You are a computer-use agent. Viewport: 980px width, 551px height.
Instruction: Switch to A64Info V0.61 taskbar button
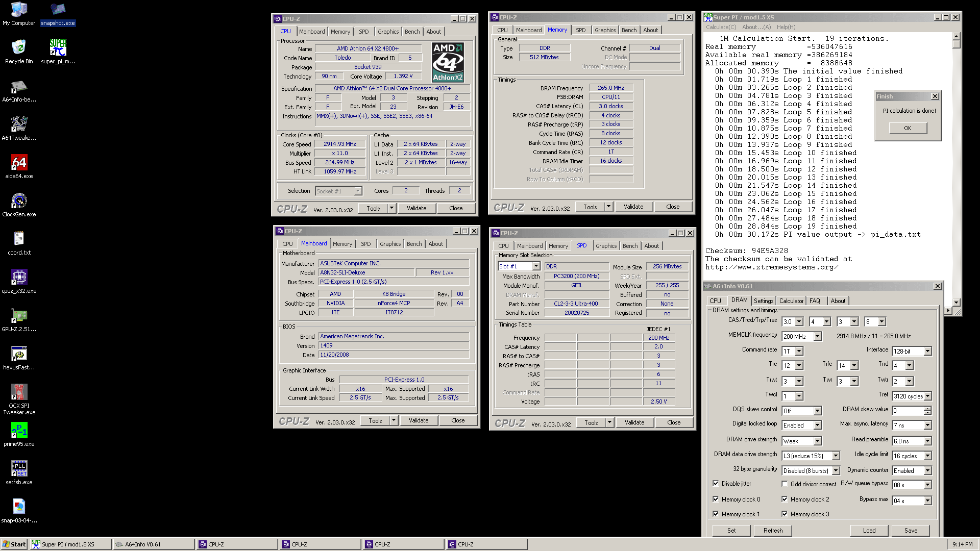[154, 544]
